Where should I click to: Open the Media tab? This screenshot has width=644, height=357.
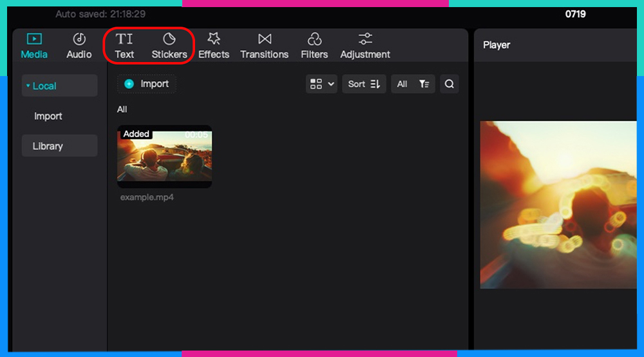[x=34, y=46]
